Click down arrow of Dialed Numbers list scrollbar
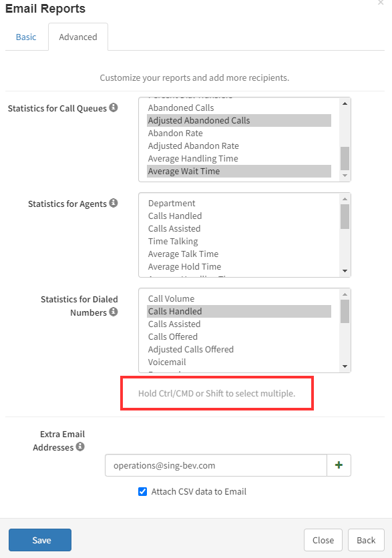The height and width of the screenshot is (558, 392). point(345,366)
